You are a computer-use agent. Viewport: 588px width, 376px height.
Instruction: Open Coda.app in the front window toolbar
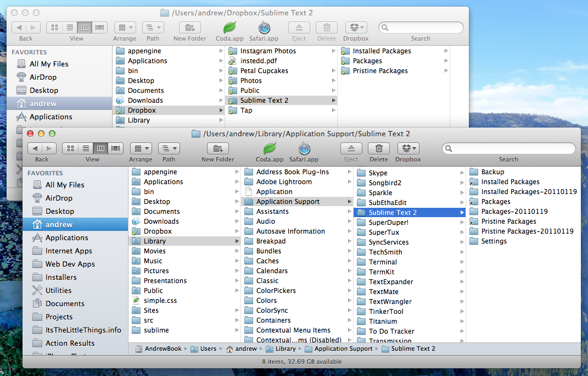click(x=270, y=149)
